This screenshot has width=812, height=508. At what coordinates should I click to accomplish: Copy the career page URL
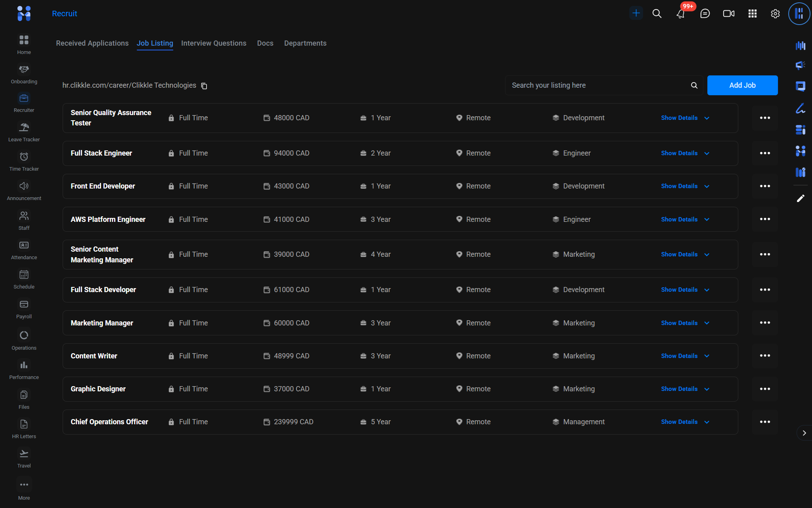coord(204,86)
